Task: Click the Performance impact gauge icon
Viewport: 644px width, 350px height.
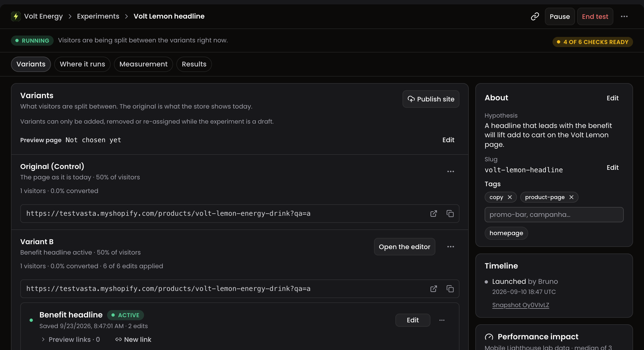Action: pos(489,337)
